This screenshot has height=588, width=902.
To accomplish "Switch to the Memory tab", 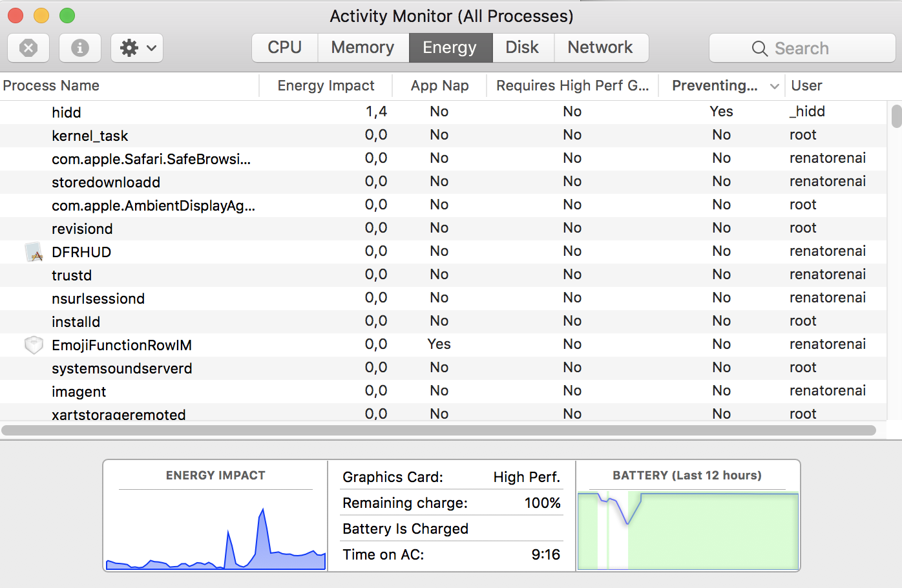I will (x=362, y=48).
